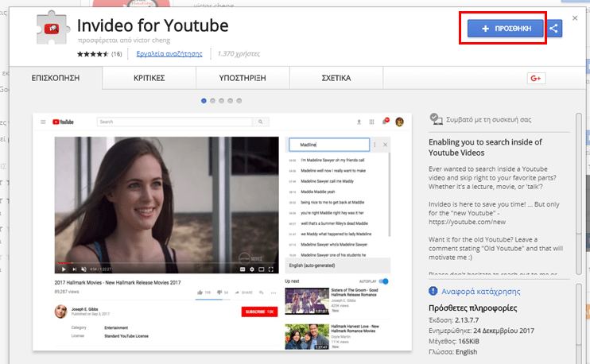The width and height of the screenshot is (590, 364).
Task: Select the first carousel dot
Action: (x=204, y=101)
